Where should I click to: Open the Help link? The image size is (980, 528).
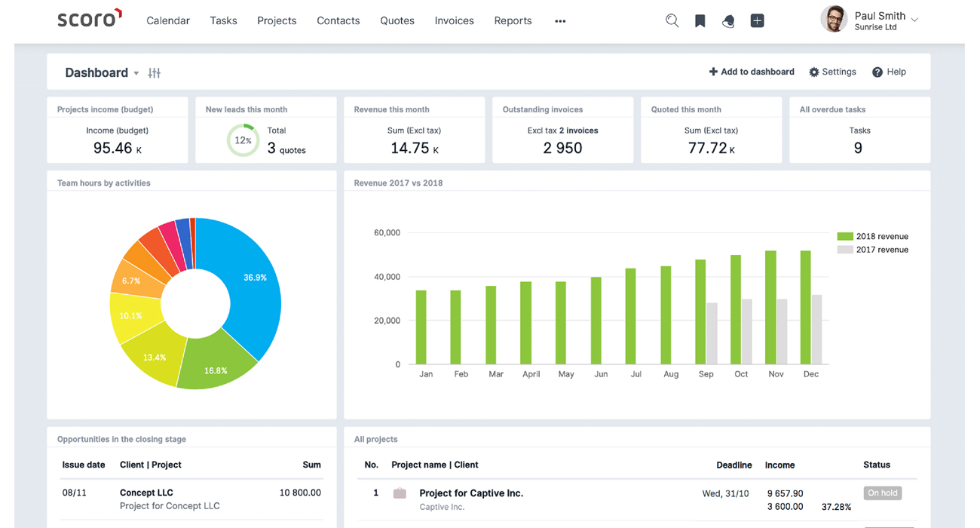pyautogui.click(x=889, y=72)
